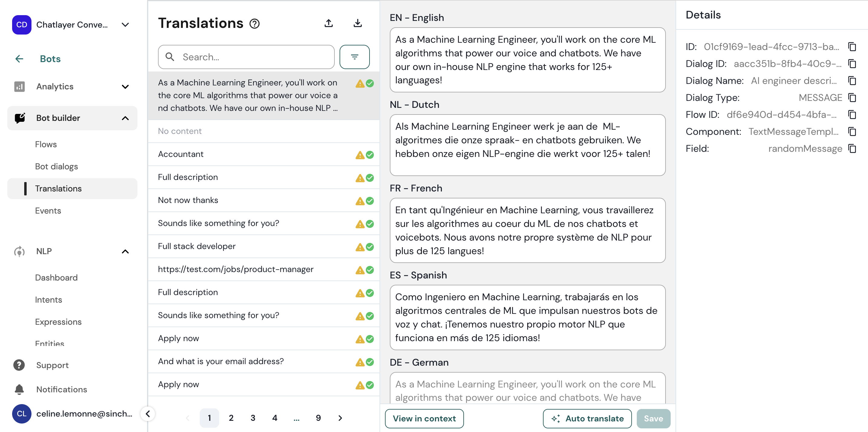Collapse the sidebar with the arrow button
Image resolution: width=868 pixels, height=432 pixels.
coord(148,414)
